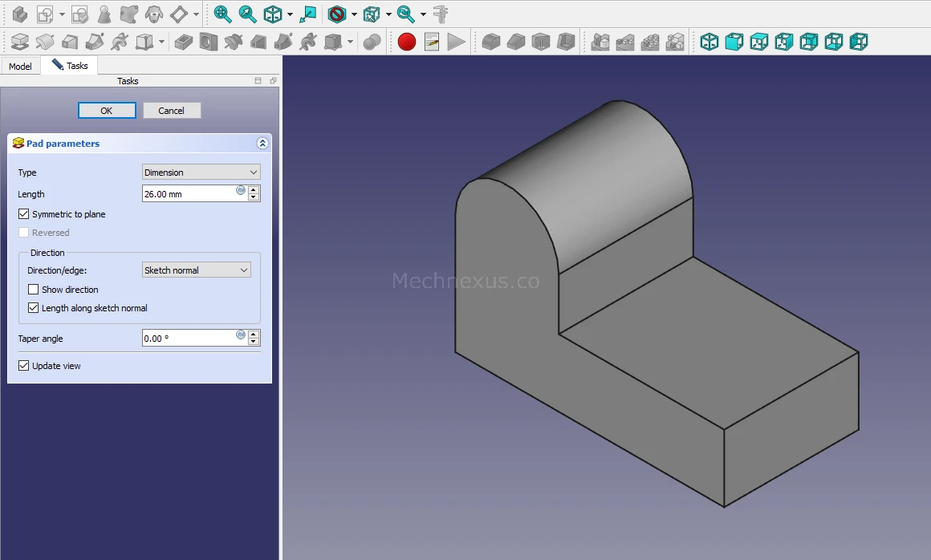Start macro recording with the red button
This screenshot has width=931, height=560.
(407, 42)
